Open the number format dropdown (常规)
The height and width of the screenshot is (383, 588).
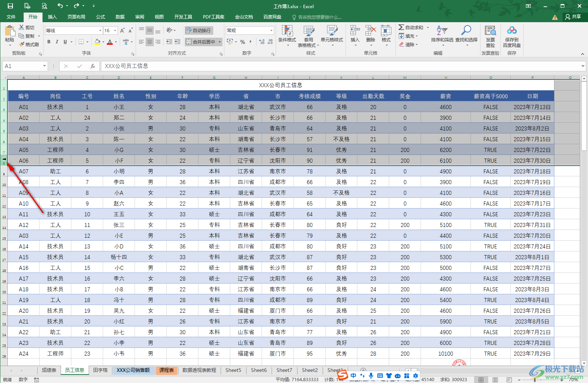[x=271, y=30]
